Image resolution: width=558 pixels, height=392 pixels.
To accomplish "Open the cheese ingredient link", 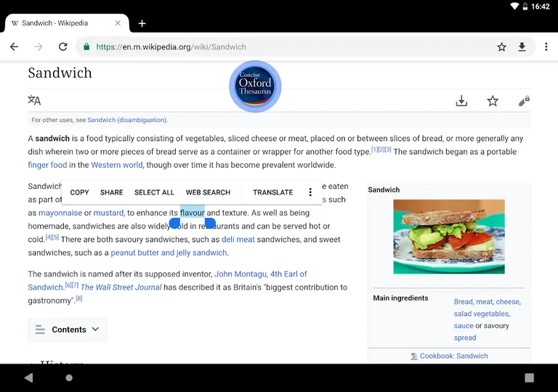I will click(507, 302).
